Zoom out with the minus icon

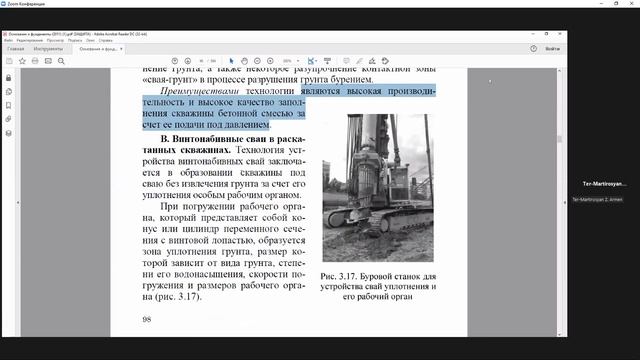coord(257,61)
